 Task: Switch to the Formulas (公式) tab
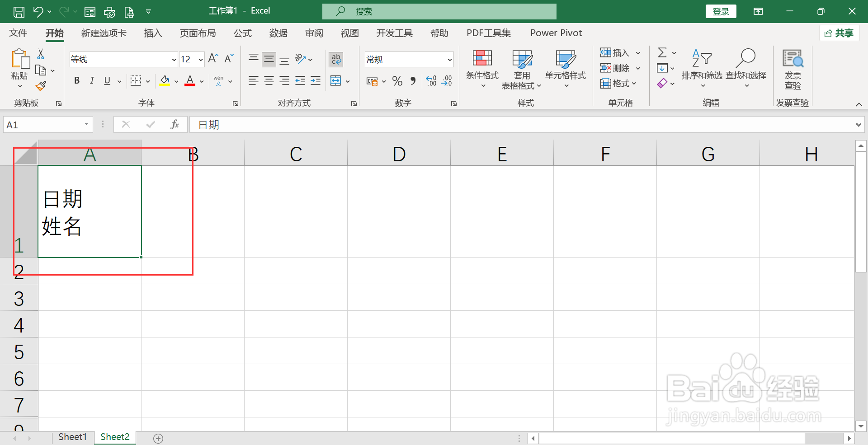[242, 33]
